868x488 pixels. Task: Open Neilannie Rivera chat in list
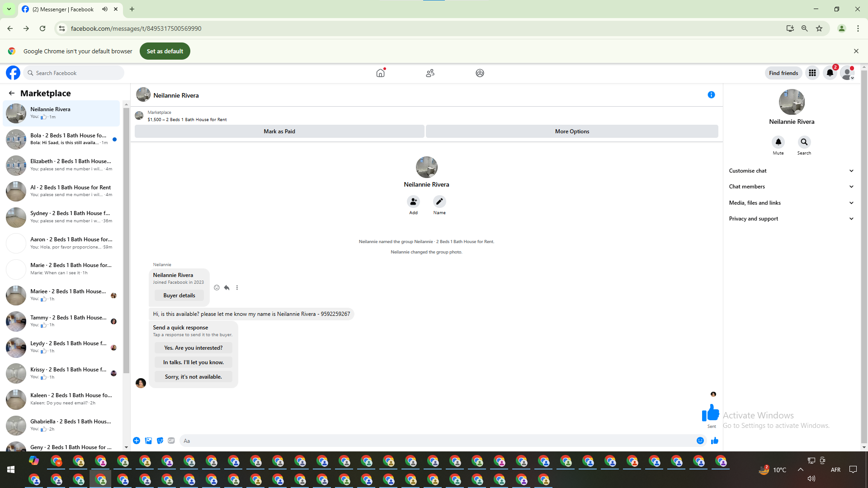click(x=61, y=113)
